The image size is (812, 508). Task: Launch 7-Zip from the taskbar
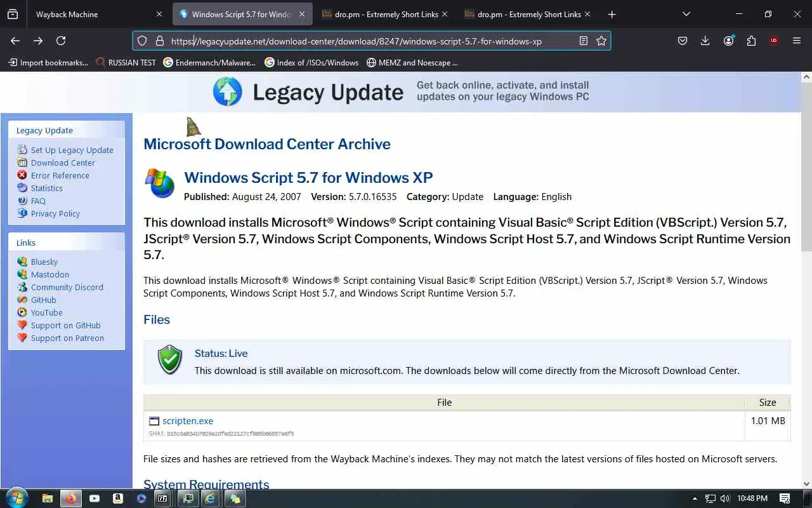[162, 498]
